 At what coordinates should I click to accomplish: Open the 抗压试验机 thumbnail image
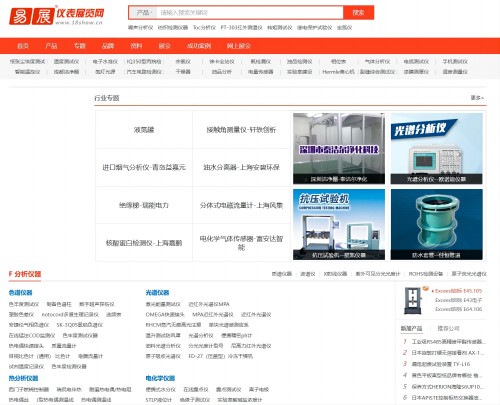(x=339, y=224)
